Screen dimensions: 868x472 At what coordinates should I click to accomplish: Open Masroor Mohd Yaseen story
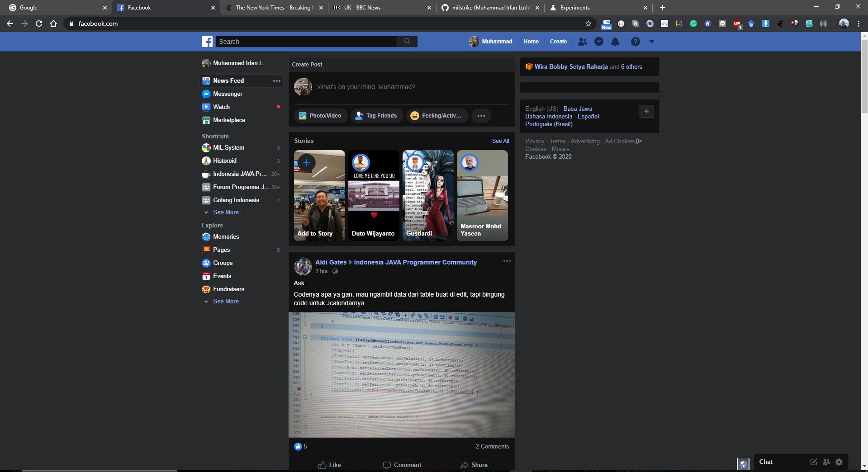482,195
